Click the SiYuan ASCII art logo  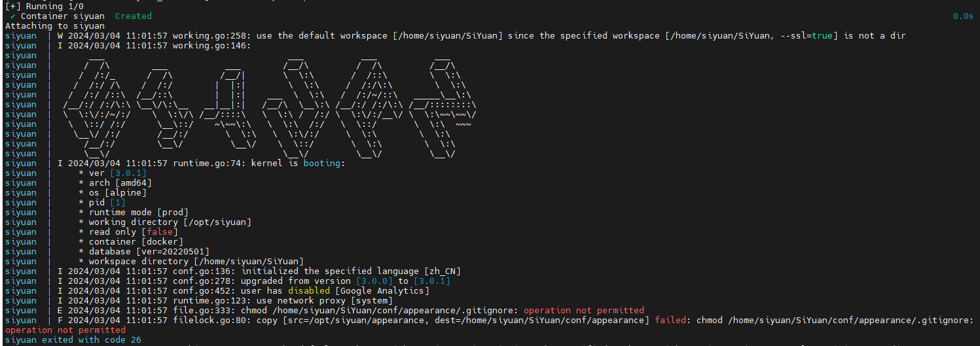coord(270,105)
